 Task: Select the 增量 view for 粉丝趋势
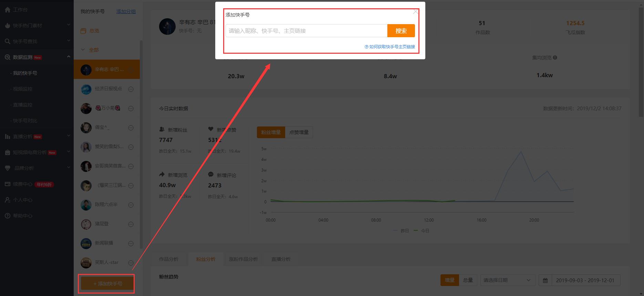(450, 280)
